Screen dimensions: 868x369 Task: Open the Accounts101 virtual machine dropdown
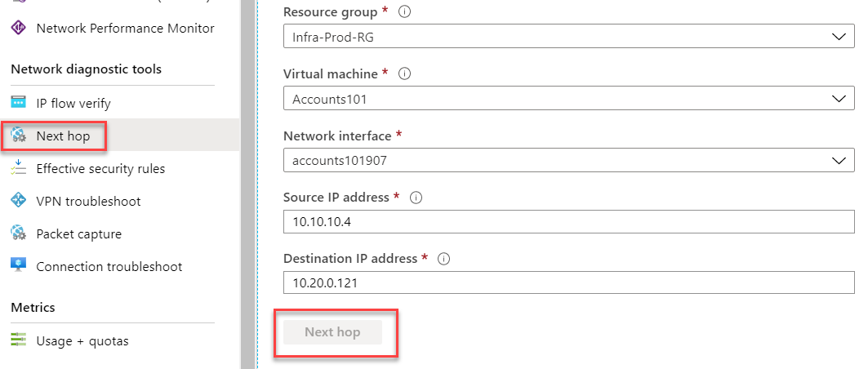(568, 99)
